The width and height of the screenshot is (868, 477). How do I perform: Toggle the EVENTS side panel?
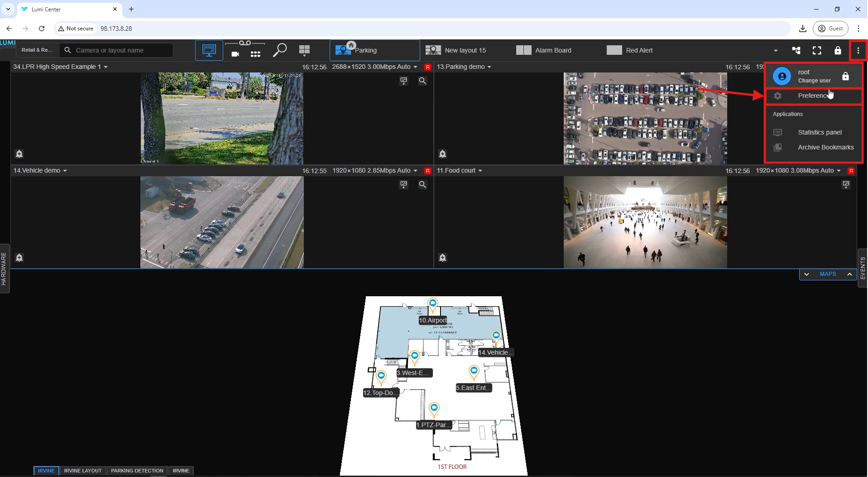point(863,268)
